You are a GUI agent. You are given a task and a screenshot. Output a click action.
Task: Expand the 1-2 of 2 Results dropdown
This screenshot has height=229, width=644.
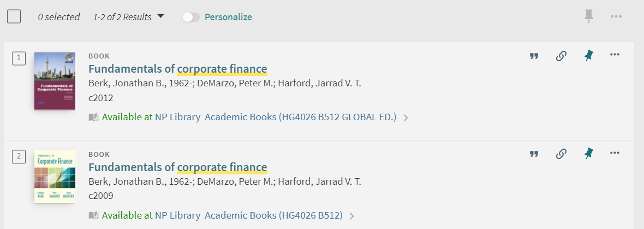pyautogui.click(x=128, y=17)
